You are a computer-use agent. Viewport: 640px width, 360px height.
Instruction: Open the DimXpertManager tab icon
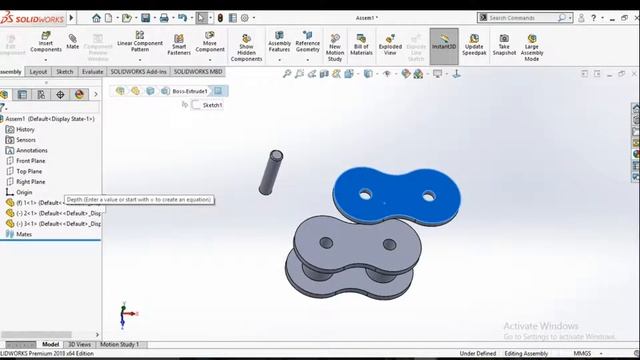click(60, 95)
